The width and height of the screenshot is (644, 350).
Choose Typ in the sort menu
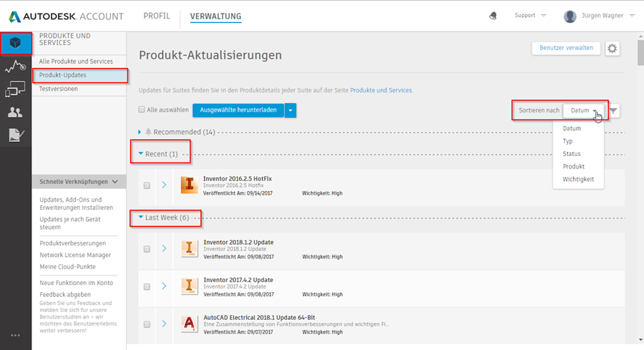[x=567, y=141]
